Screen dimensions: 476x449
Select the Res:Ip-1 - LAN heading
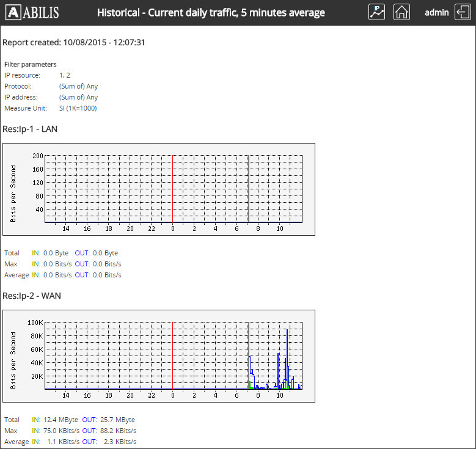[x=32, y=129]
